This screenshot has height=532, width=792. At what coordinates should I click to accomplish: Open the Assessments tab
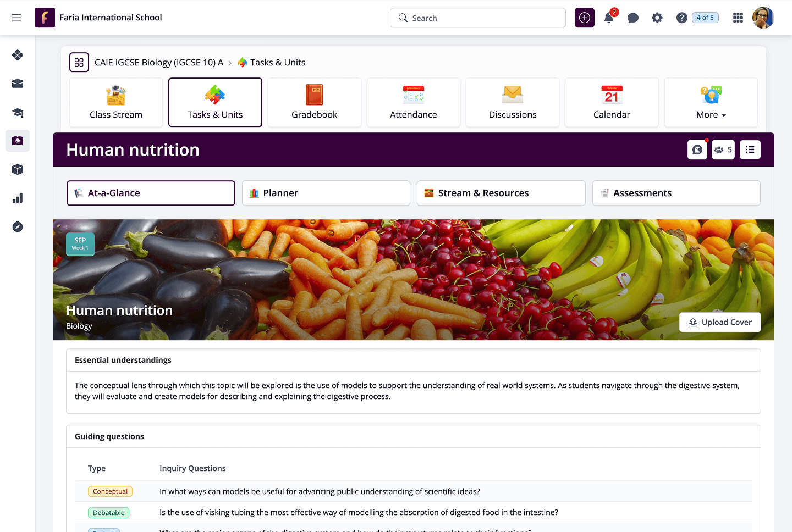676,193
